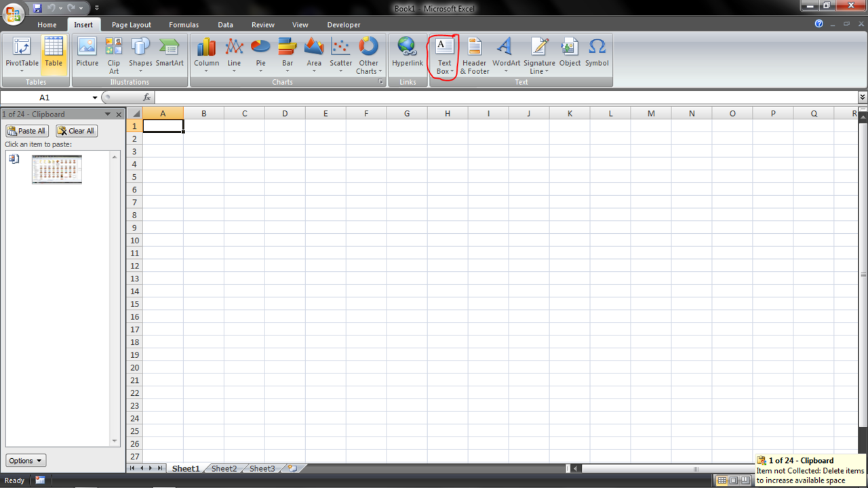Open the WordArt gallery
The image size is (868, 488).
(506, 55)
